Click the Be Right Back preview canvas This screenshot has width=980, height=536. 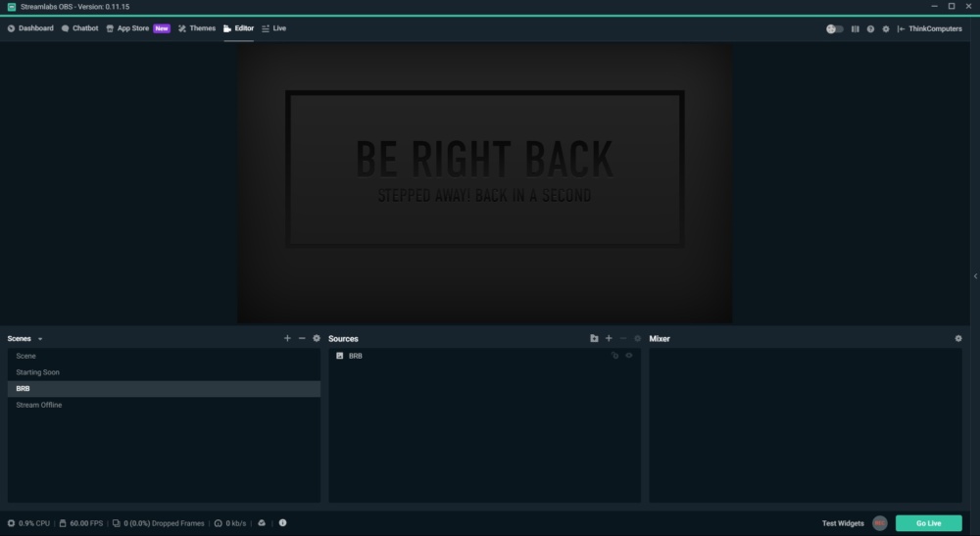pos(484,183)
